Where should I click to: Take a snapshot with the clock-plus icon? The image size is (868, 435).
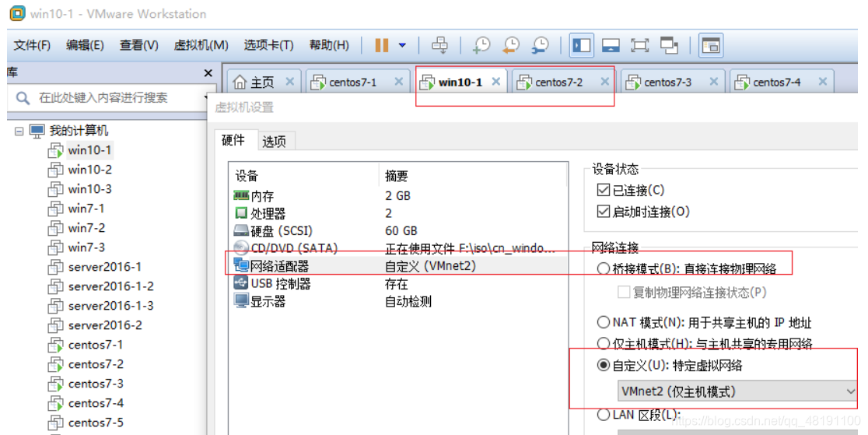click(x=481, y=45)
